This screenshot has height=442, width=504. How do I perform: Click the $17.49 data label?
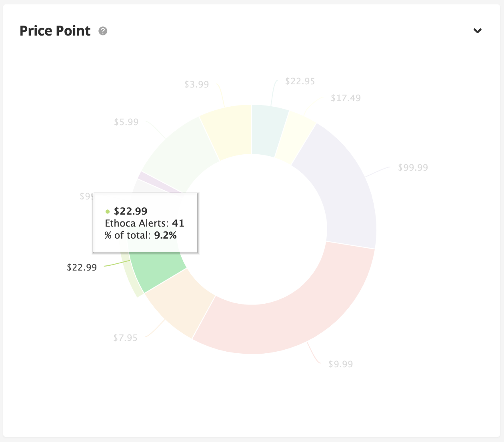point(346,98)
